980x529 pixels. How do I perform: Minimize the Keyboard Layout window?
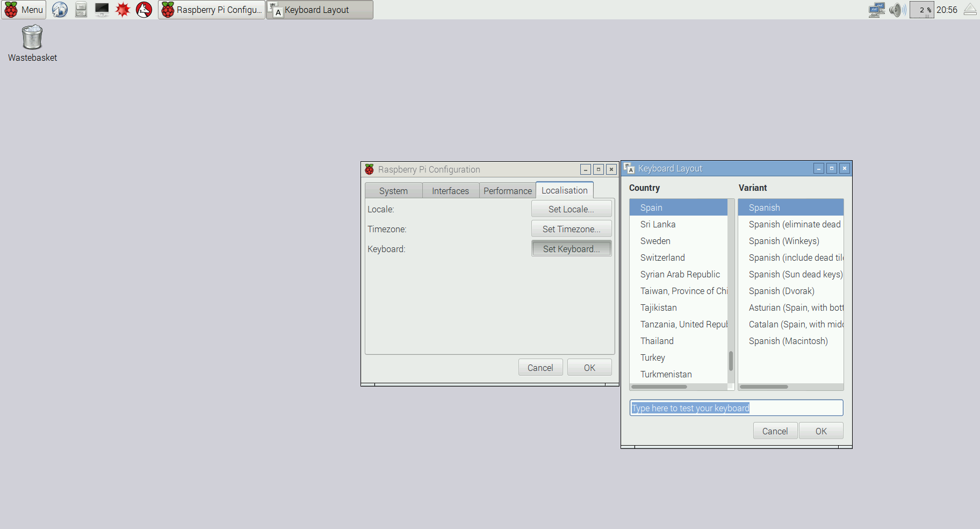pos(819,168)
